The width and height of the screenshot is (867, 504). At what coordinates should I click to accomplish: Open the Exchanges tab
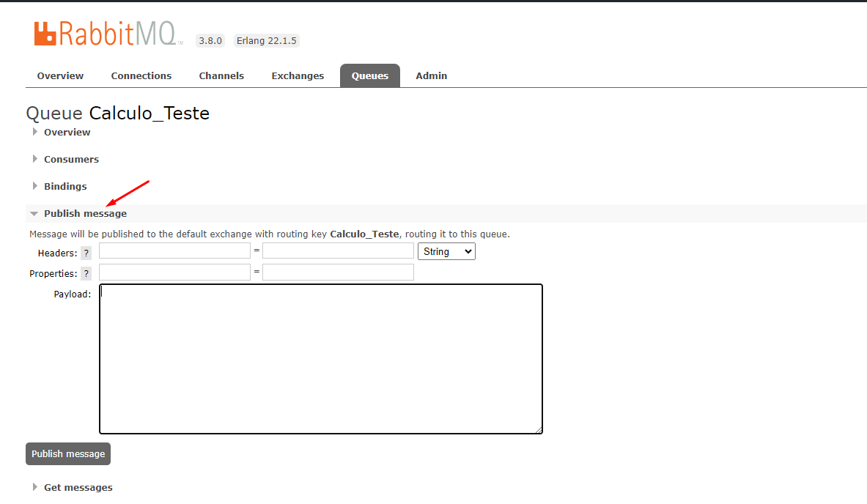pyautogui.click(x=298, y=75)
